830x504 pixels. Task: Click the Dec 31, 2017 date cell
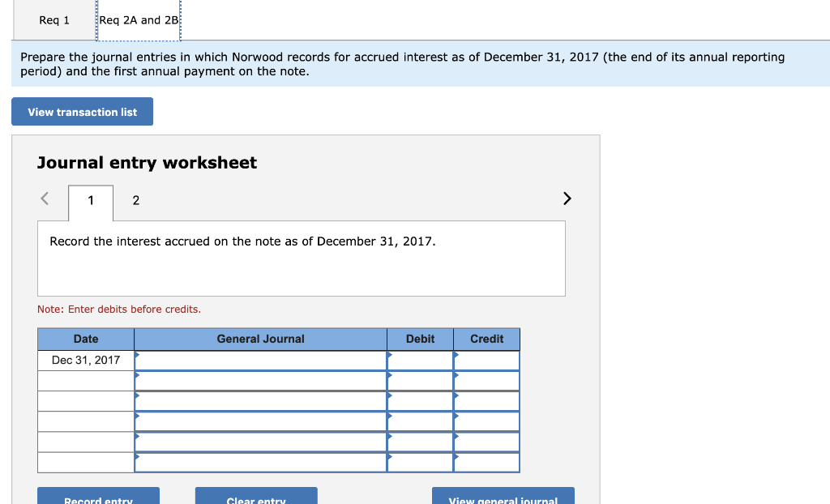[85, 359]
